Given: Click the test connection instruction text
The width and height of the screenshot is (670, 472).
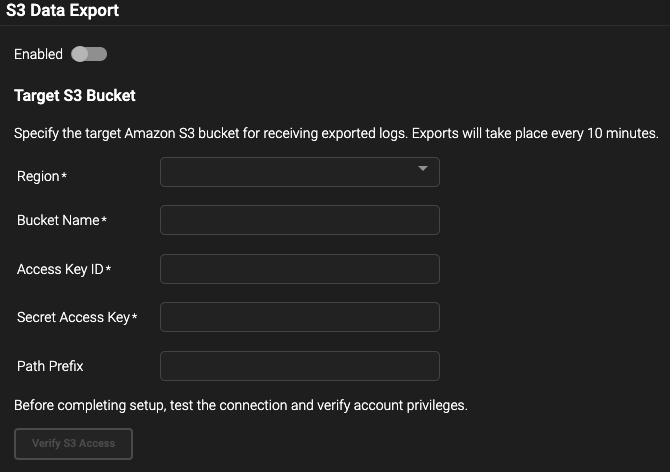Looking at the screenshot, I should (x=240, y=405).
